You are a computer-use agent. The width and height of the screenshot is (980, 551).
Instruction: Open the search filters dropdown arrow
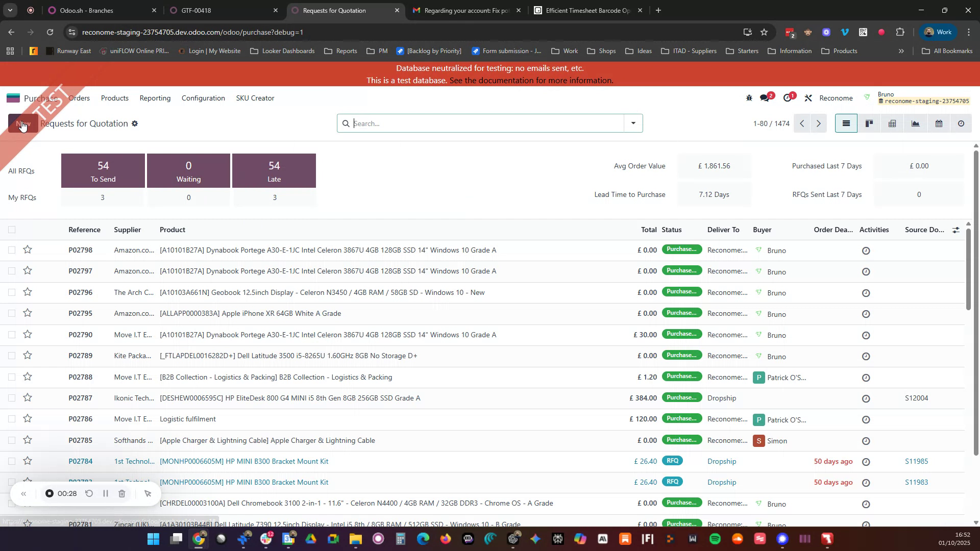pyautogui.click(x=633, y=123)
